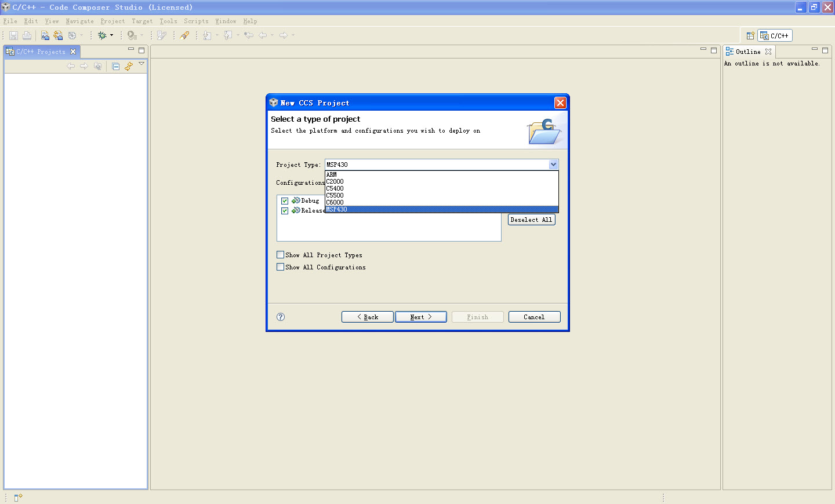Collapse the Project Type combo box arrow
835x504 pixels.
pyautogui.click(x=553, y=165)
